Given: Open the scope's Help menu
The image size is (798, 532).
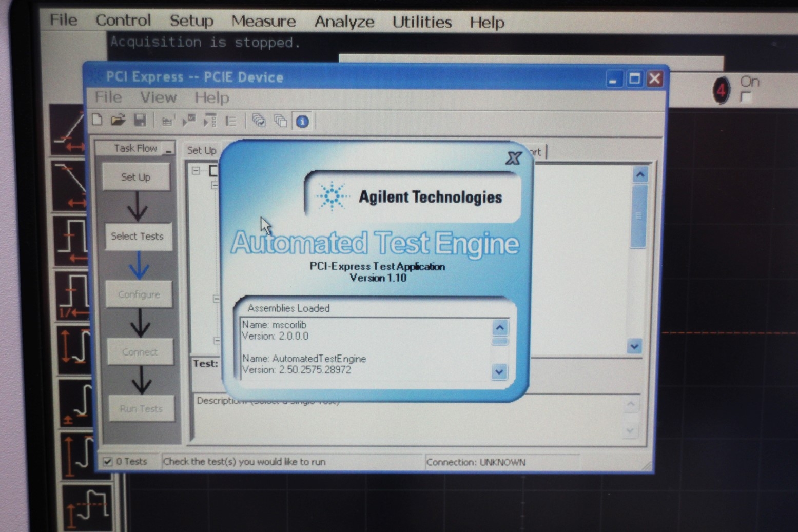Looking at the screenshot, I should click(x=487, y=23).
